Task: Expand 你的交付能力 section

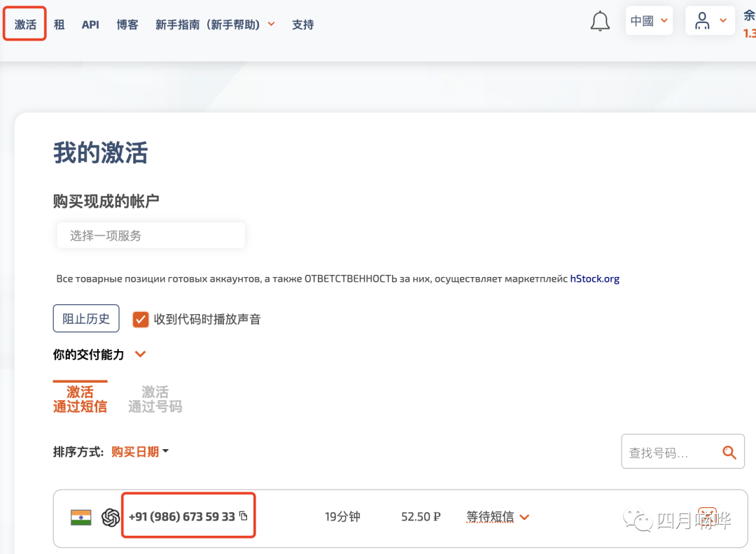Action: [140, 355]
